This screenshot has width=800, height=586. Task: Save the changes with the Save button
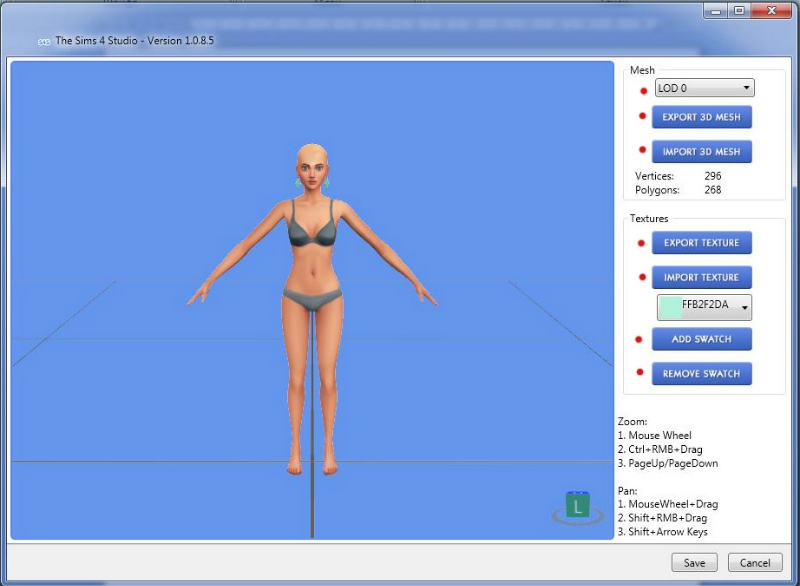tap(694, 563)
